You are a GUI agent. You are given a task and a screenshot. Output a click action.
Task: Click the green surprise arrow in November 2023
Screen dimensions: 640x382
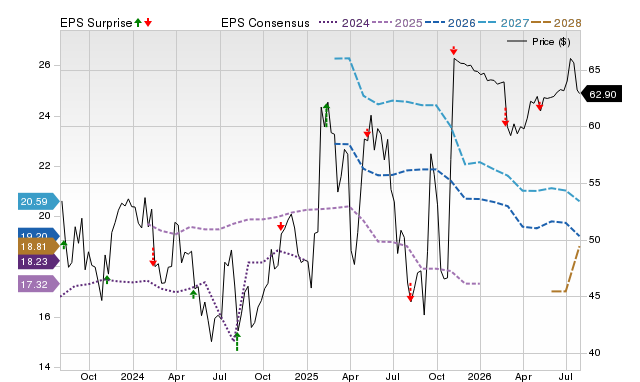pos(107,280)
